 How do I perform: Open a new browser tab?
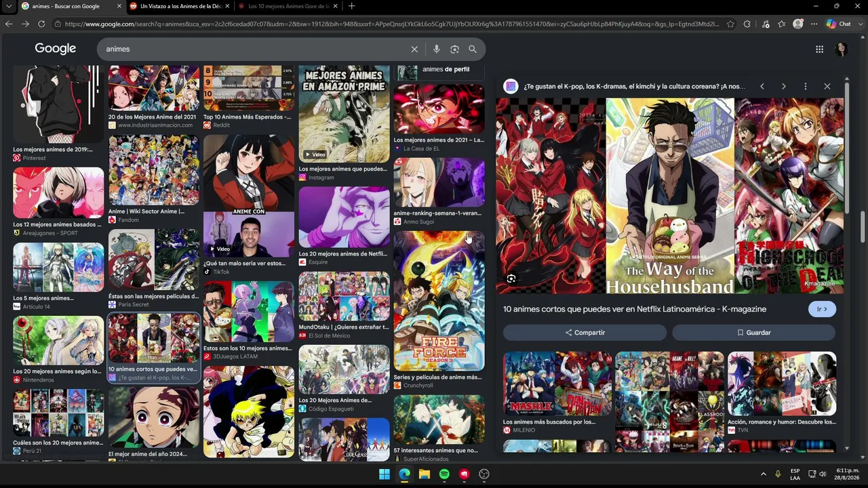coord(351,6)
